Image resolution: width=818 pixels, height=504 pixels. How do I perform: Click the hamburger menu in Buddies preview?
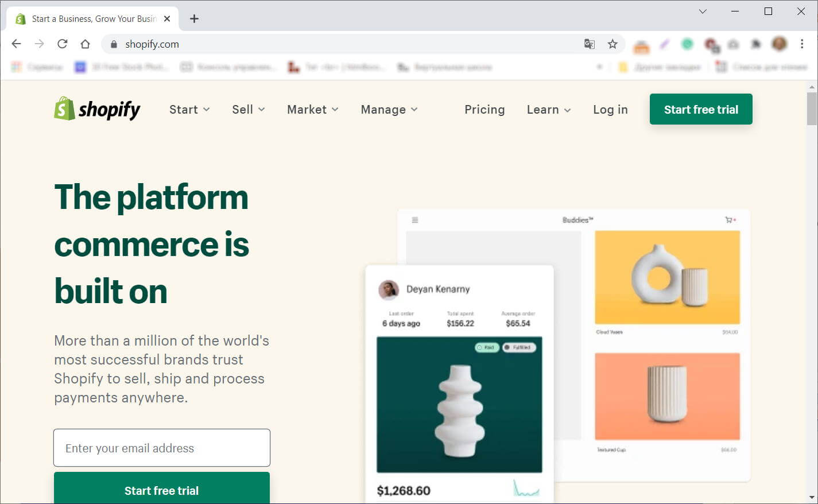[x=415, y=220]
